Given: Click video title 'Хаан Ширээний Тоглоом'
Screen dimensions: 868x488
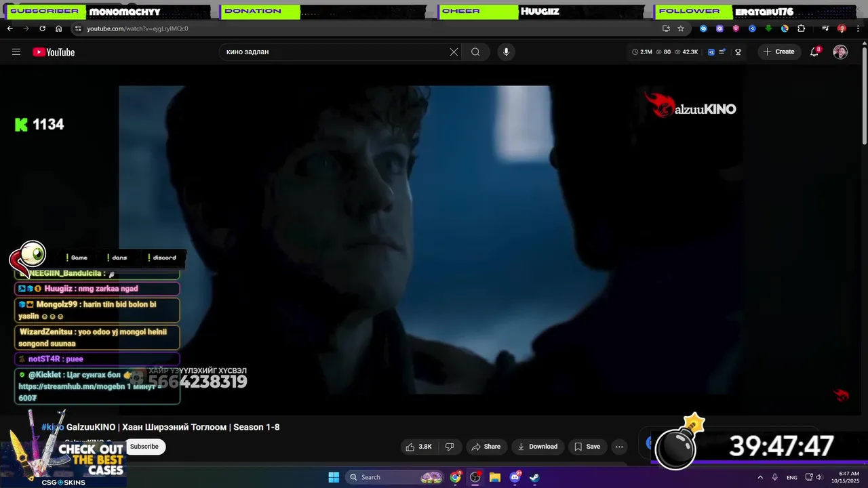Looking at the screenshot, I should (174, 427).
